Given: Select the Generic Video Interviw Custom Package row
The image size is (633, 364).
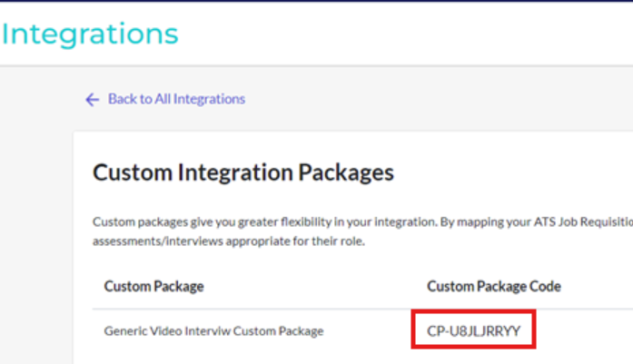Looking at the screenshot, I should click(213, 331).
